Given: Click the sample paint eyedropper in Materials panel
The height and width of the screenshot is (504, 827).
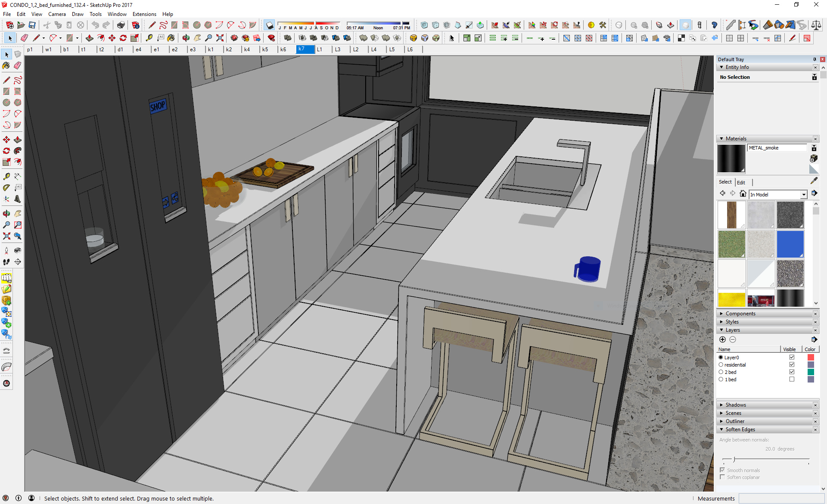Looking at the screenshot, I should (815, 180).
